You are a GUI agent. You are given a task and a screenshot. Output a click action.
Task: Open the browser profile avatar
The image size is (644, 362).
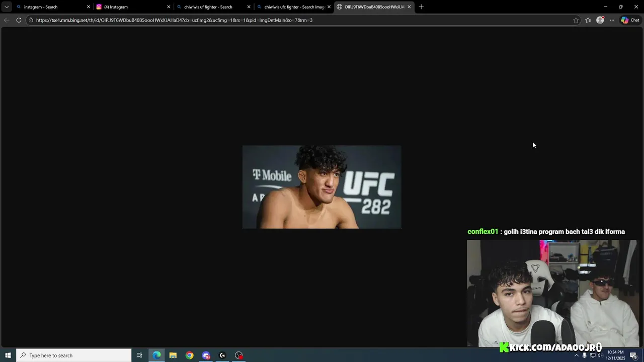[x=600, y=20]
